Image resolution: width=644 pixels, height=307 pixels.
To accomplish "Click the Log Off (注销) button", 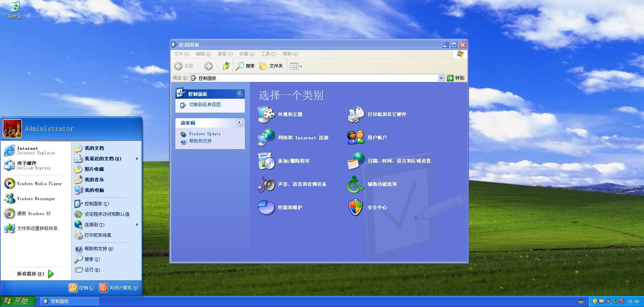I will 82,288.
